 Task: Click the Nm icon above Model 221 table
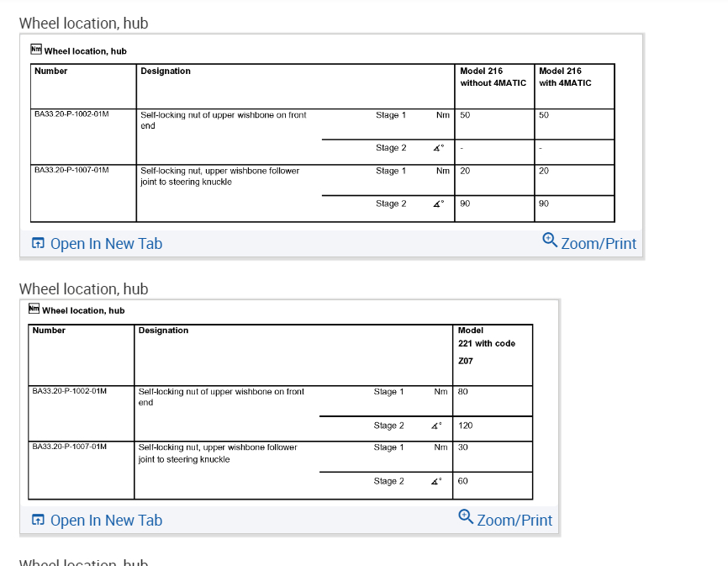[34, 309]
